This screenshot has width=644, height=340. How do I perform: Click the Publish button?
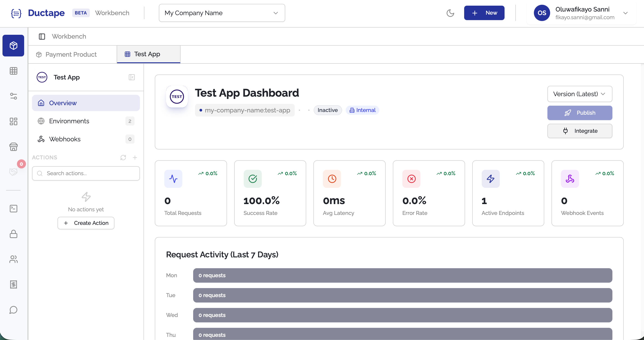coord(579,113)
